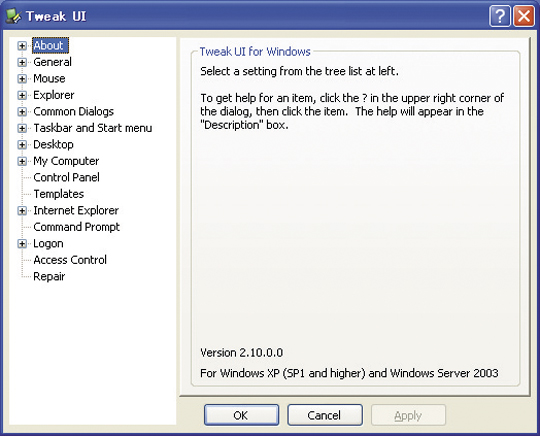The width and height of the screenshot is (540, 436).
Task: Select Common Dialogs in the tree
Action: point(73,112)
